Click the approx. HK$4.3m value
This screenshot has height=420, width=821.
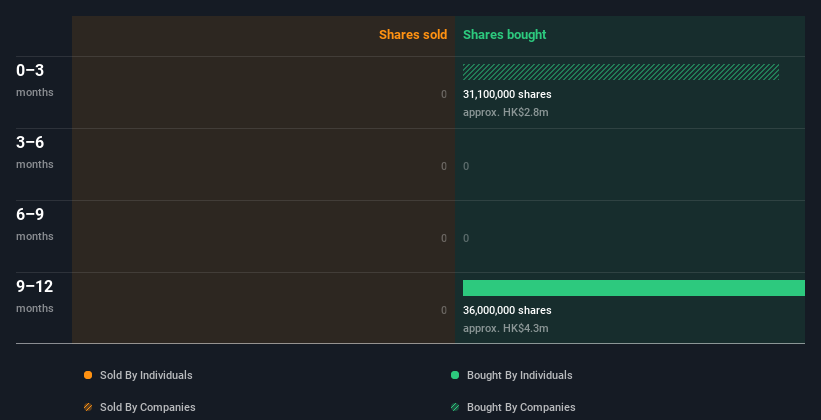tap(506, 328)
